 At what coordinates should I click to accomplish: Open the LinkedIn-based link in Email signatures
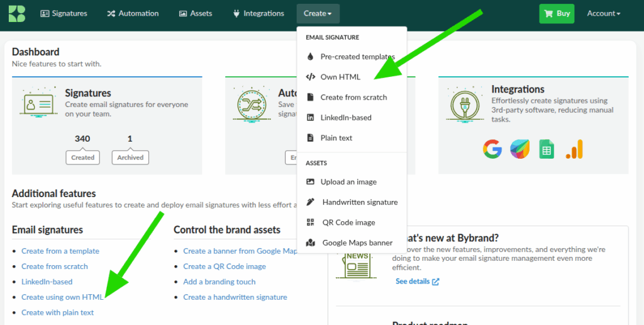47,282
